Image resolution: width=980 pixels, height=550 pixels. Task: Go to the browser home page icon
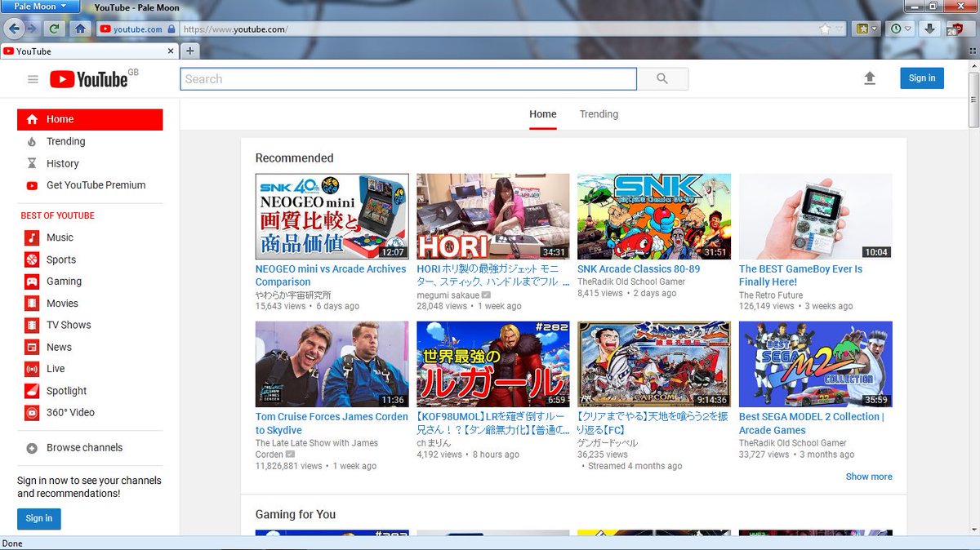(80, 29)
